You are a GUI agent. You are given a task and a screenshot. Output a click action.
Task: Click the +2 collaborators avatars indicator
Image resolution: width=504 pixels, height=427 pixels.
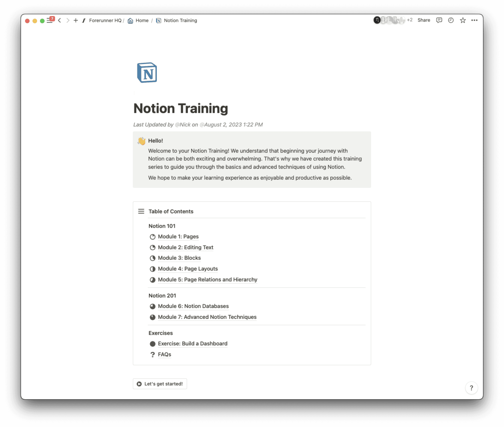click(x=409, y=20)
